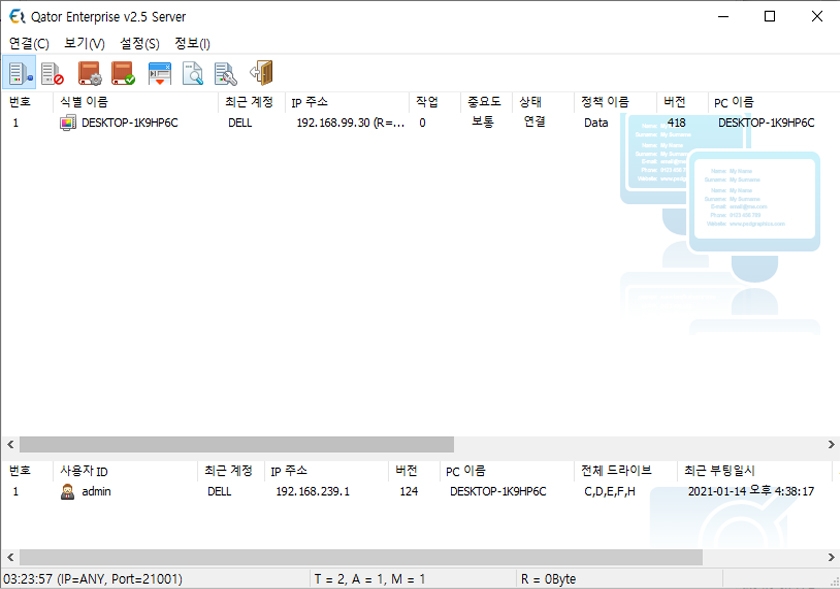Click status bar T = 2, A = 1 text
The width and height of the screenshot is (840, 589).
point(370,579)
